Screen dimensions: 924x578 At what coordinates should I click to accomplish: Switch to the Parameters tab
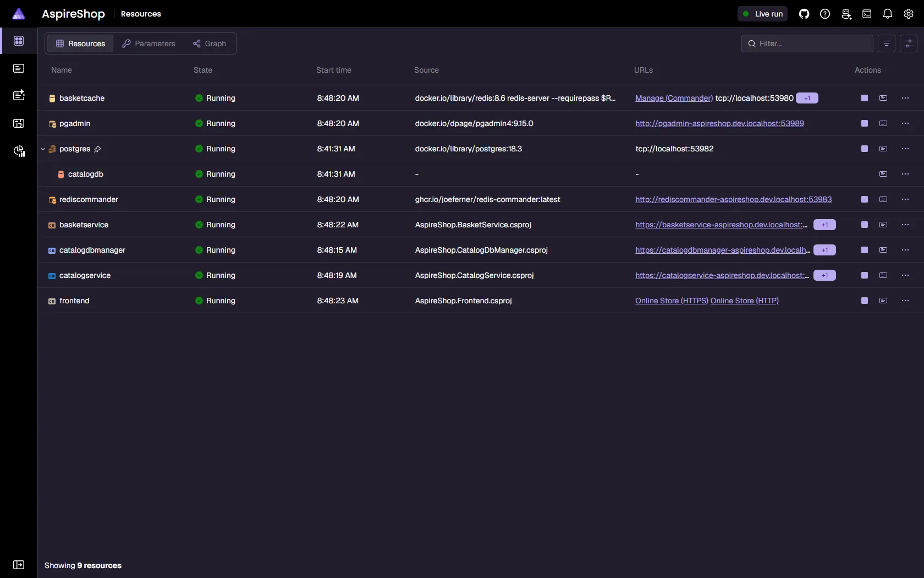(148, 43)
